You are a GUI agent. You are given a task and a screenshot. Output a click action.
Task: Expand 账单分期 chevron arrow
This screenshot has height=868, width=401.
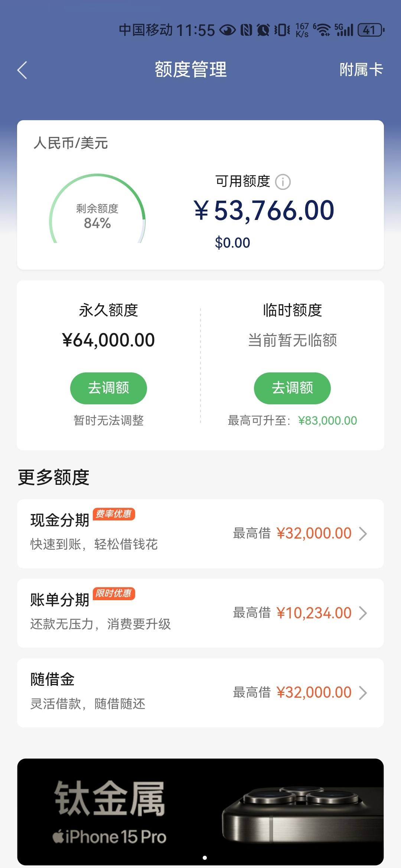point(363,613)
